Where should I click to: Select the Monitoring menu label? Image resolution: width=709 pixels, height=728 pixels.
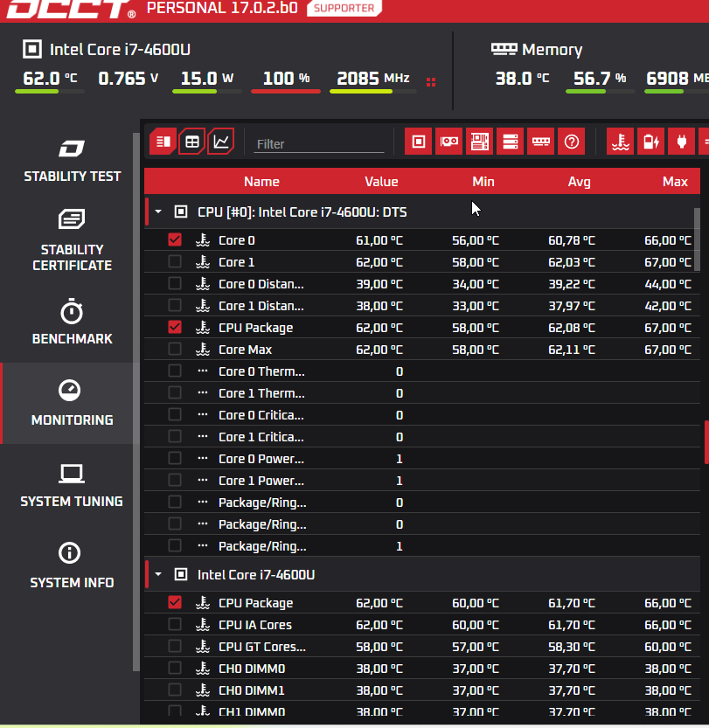coord(72,420)
